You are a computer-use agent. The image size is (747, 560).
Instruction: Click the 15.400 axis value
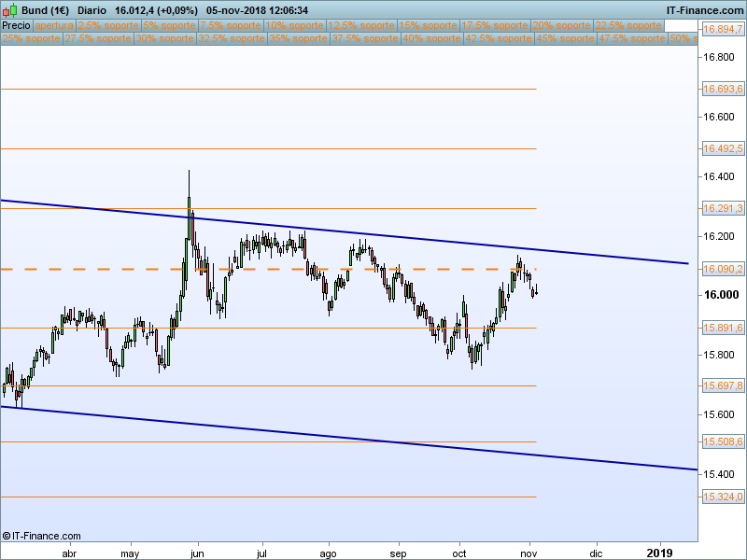coord(719,474)
